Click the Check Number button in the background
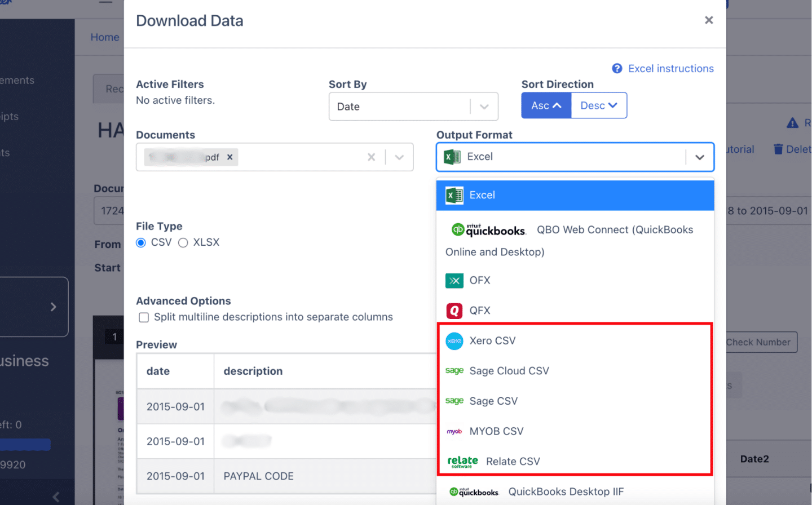Image resolution: width=812 pixels, height=505 pixels. click(762, 342)
